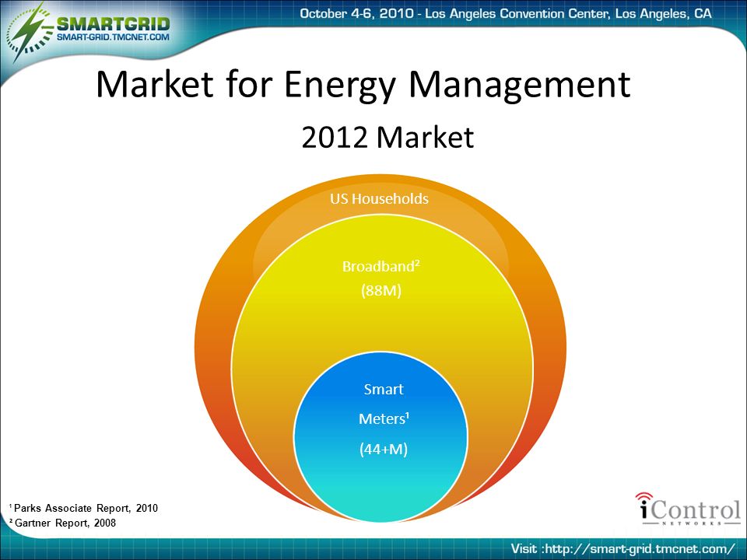Image resolution: width=747 pixels, height=560 pixels.
Task: Click the '(44+M)' value
Action: (384, 449)
